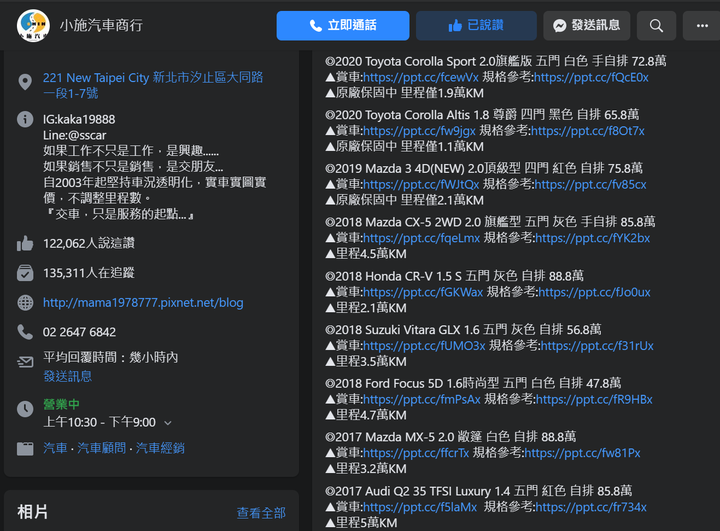720x531 pixels.
Task: Click phone number 02 2647 6842
Action: coord(79,332)
